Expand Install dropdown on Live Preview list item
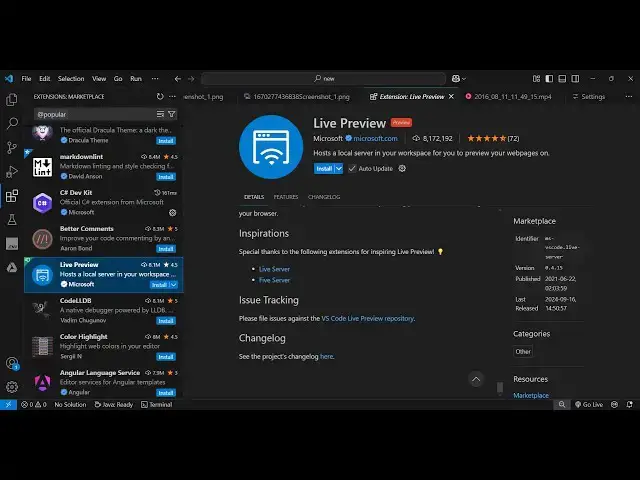The height and width of the screenshot is (480, 640). pyautogui.click(x=173, y=285)
